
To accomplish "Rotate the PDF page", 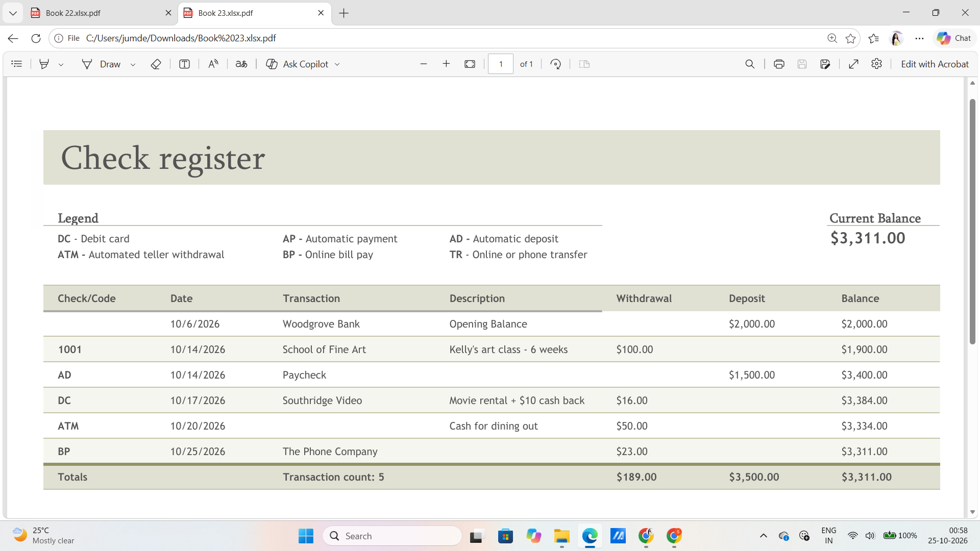I will click(556, 64).
